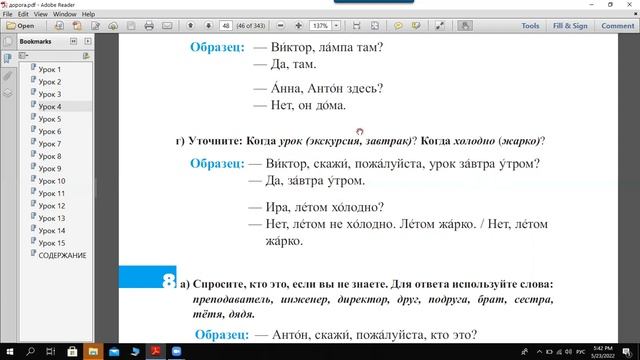Viewport: 640px width, 360px height.
Task: Add a sticky note comment
Action: (398, 26)
